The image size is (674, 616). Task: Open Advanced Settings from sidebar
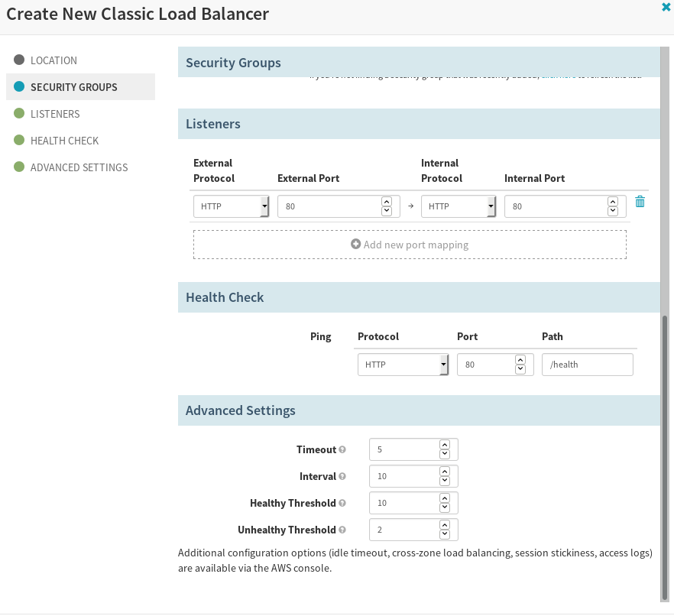pyautogui.click(x=80, y=167)
